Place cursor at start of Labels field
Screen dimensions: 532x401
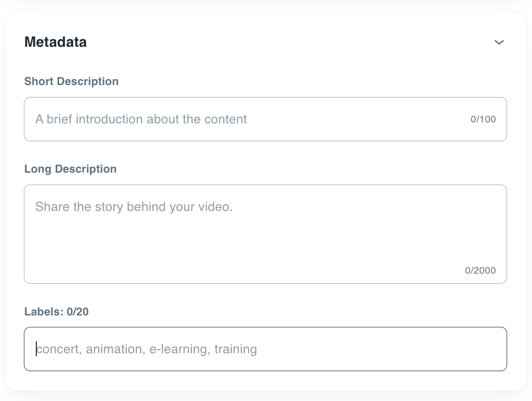36,349
